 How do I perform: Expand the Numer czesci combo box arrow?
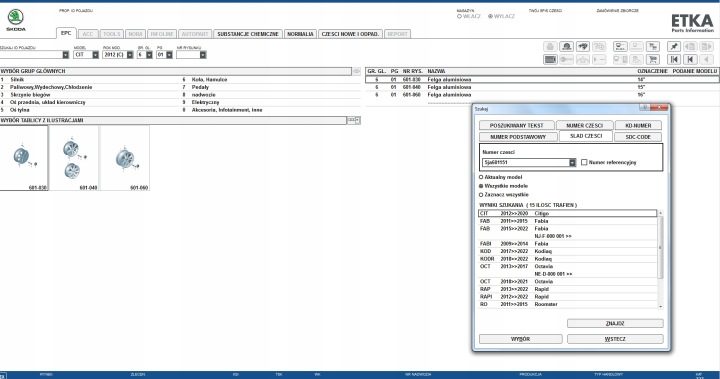tap(572, 163)
